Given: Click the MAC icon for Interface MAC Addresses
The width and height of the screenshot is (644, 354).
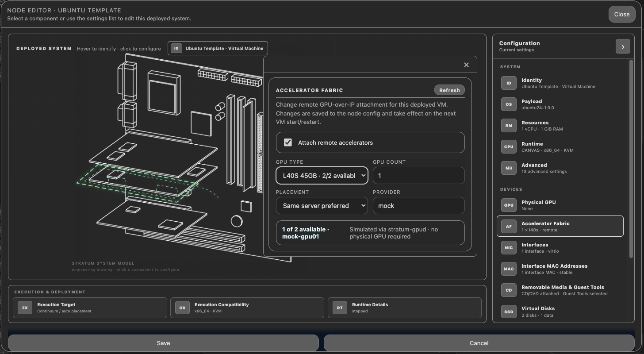Looking at the screenshot, I should [x=509, y=269].
